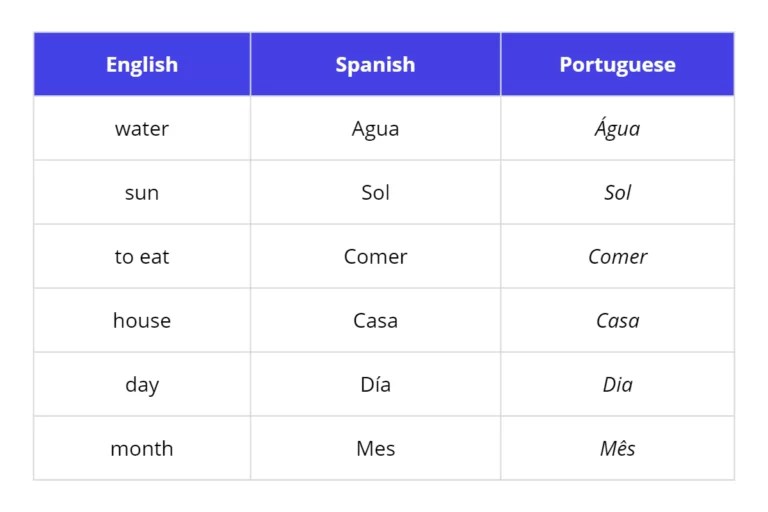Click the Spanish word "Casa"
This screenshot has width=768, height=512.
[x=375, y=321]
